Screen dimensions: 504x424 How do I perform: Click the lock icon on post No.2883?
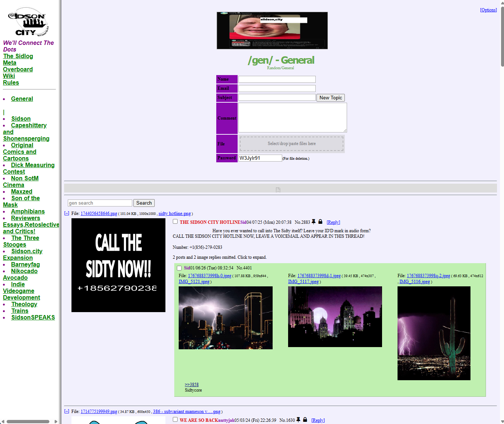[x=320, y=222]
